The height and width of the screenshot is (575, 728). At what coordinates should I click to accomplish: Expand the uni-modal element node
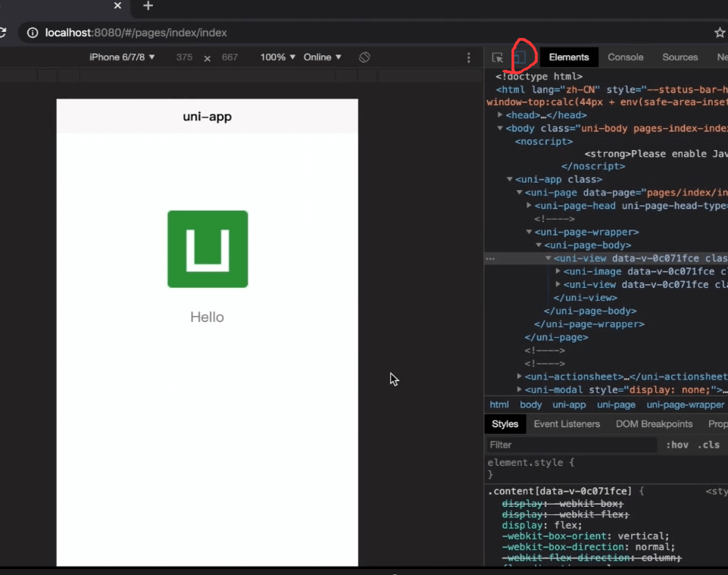pos(520,389)
